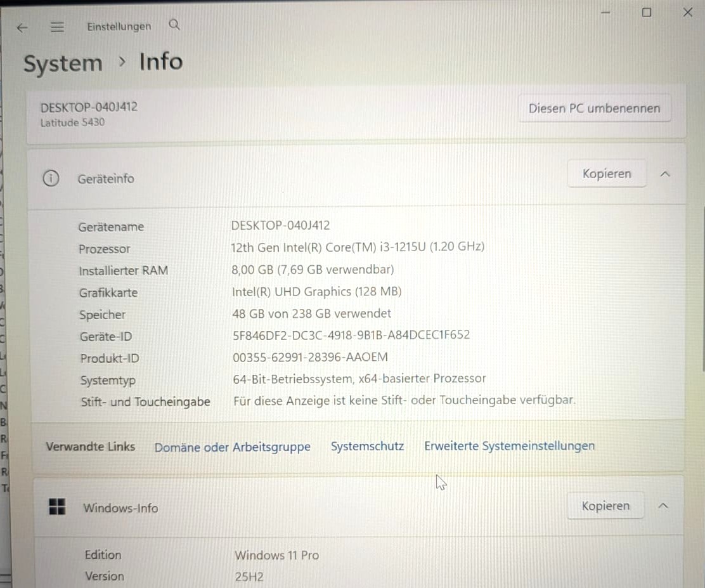Copy device info with Kopieren button
Screen dimensions: 705x588
[x=607, y=173]
